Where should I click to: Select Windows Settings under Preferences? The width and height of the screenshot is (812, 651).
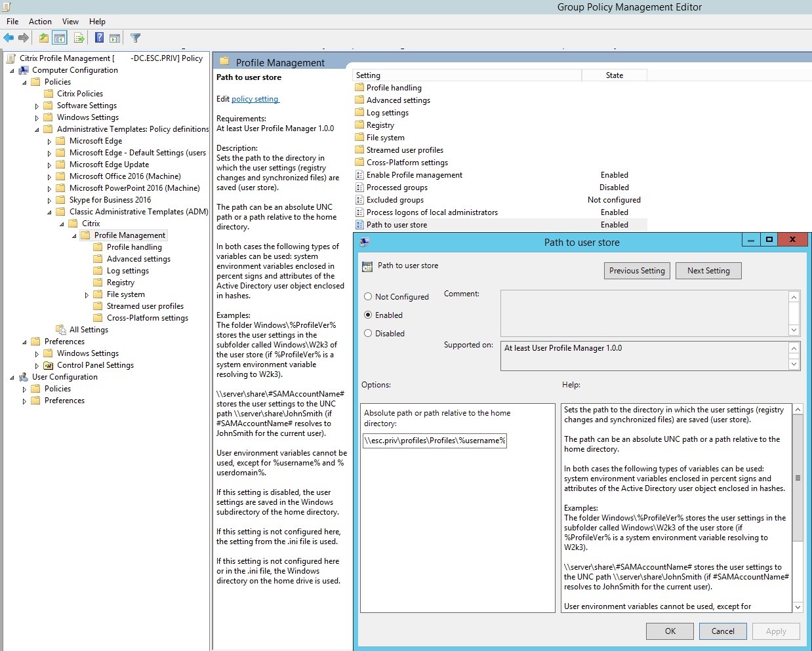(x=88, y=353)
